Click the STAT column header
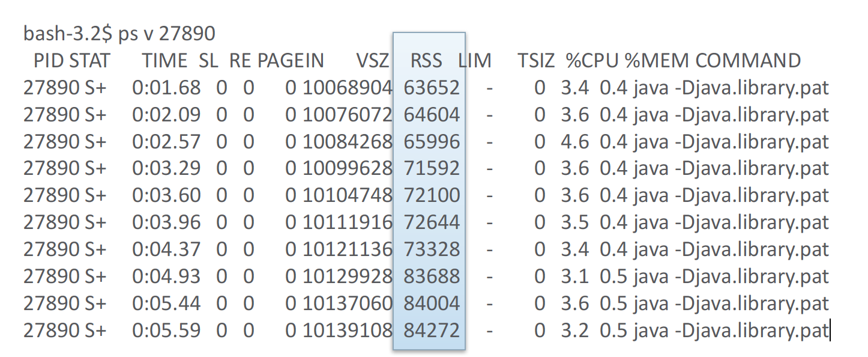Image resolution: width=868 pixels, height=357 pixels. [x=90, y=61]
